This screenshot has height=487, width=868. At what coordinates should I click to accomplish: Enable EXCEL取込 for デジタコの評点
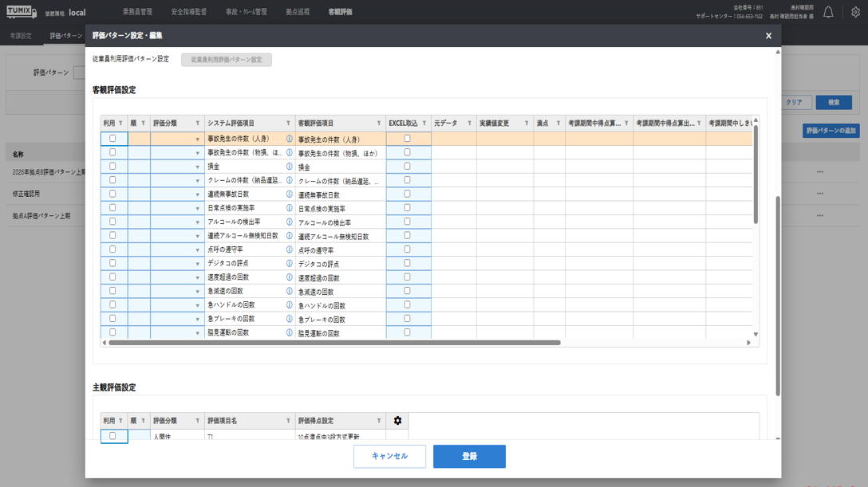click(407, 262)
